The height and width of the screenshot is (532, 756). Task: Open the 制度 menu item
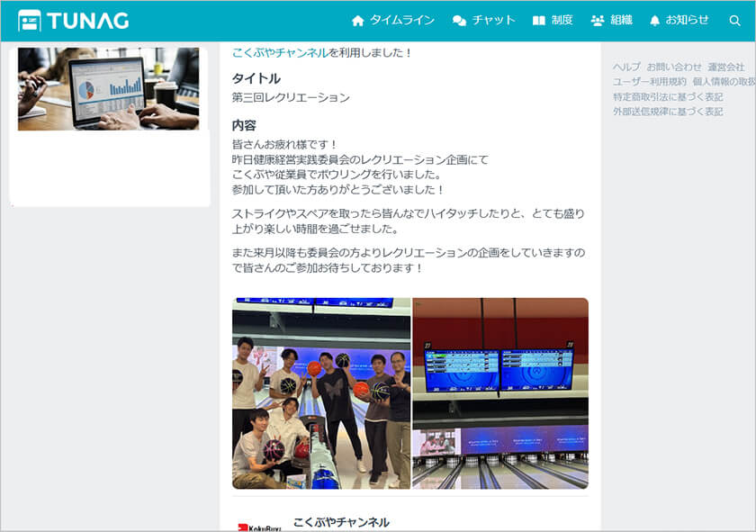(x=562, y=20)
